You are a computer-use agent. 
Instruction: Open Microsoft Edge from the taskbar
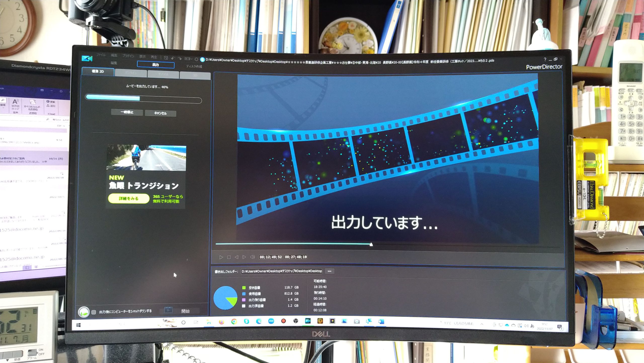259,321
